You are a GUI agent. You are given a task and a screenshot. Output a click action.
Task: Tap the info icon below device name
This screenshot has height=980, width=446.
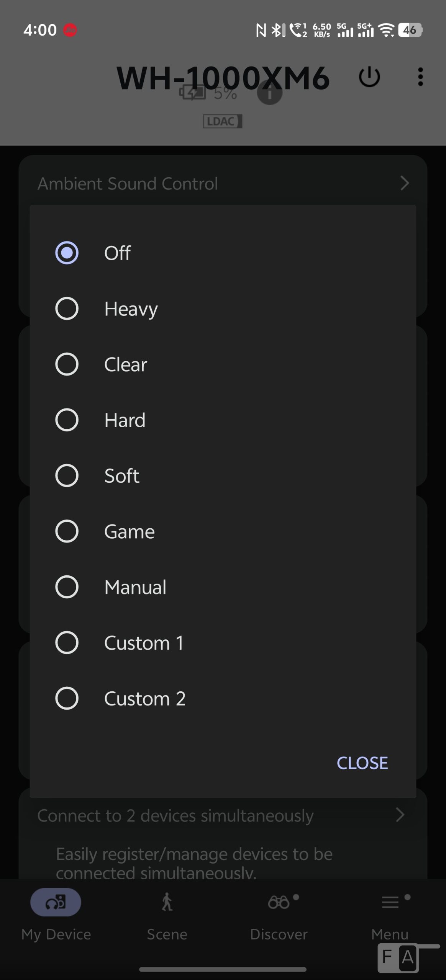click(269, 93)
